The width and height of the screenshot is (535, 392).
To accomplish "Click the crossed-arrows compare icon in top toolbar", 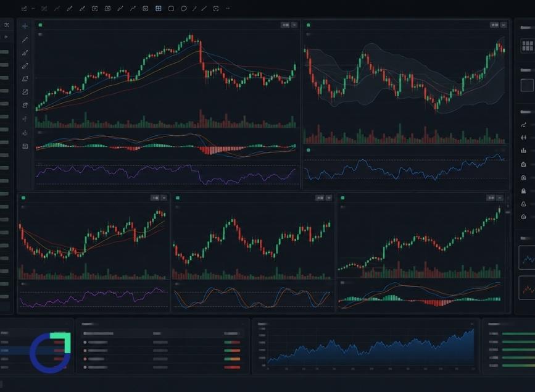I will coord(44,9).
